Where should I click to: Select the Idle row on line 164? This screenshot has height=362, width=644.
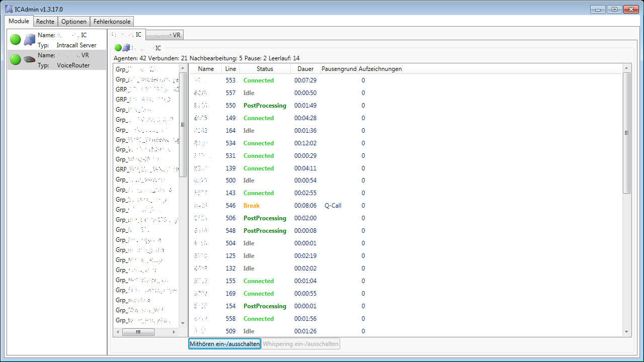pos(406,131)
